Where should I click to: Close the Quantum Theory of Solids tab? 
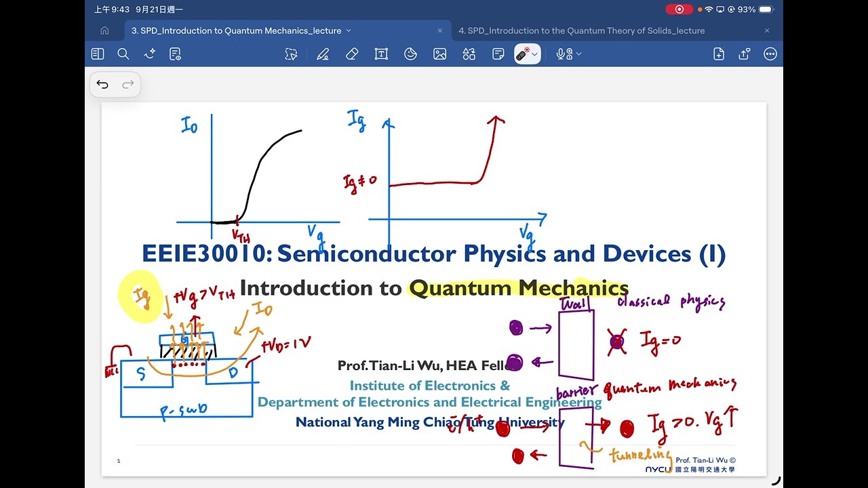pos(767,30)
